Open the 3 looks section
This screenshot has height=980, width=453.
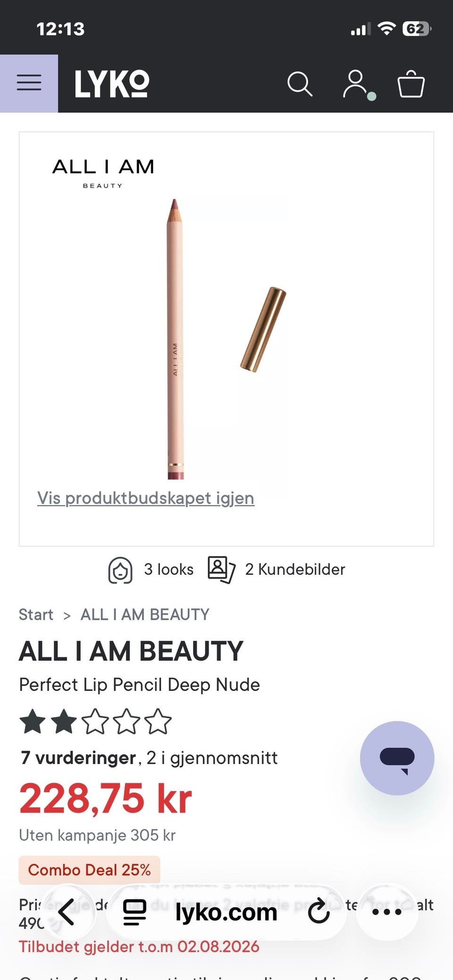tap(151, 570)
